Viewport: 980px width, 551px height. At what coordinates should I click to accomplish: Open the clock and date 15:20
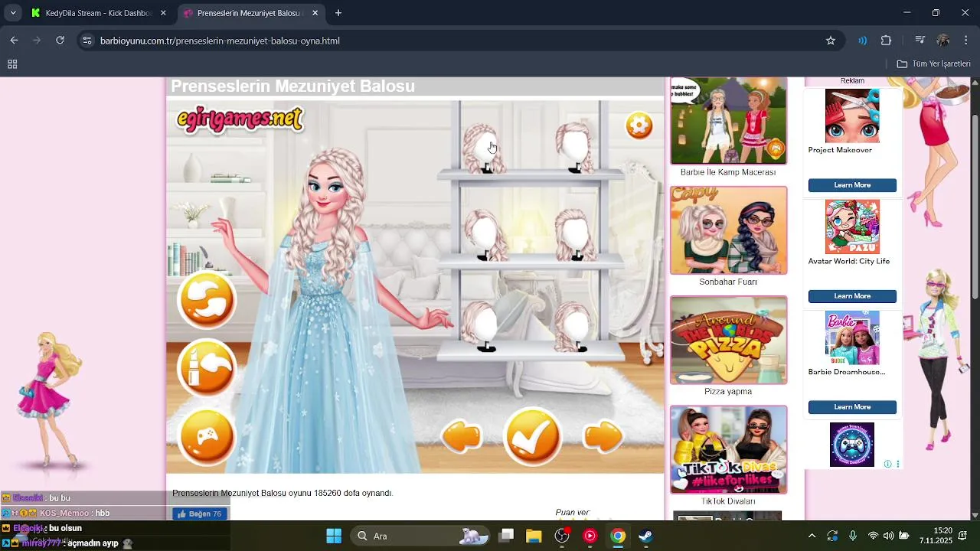(936, 536)
